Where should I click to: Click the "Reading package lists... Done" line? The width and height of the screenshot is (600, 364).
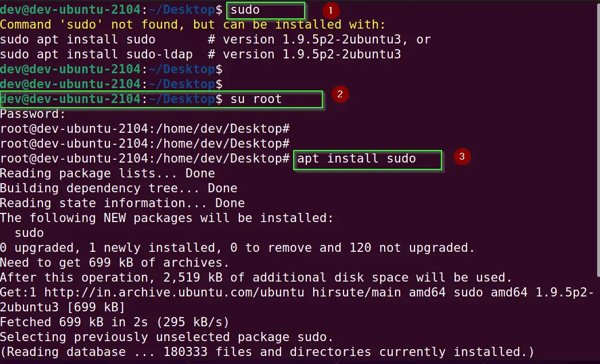[108, 173]
